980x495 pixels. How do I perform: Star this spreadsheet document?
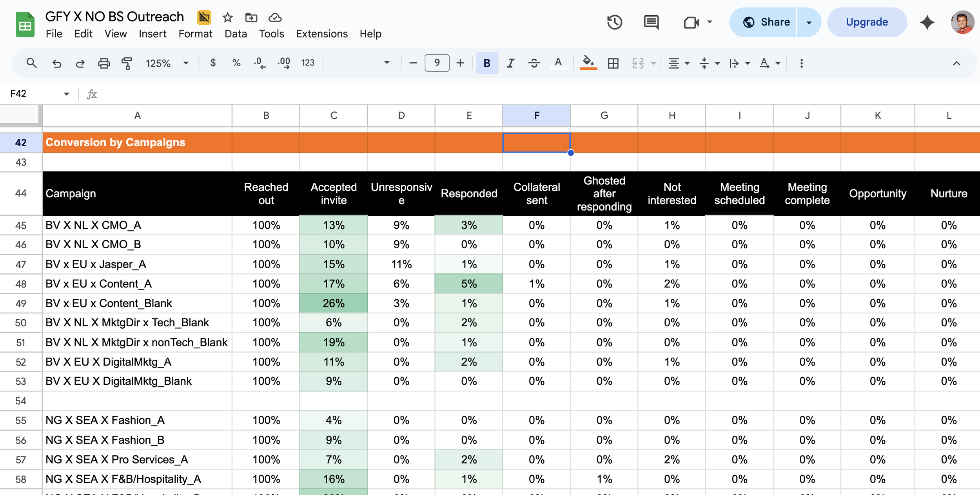[x=227, y=17]
